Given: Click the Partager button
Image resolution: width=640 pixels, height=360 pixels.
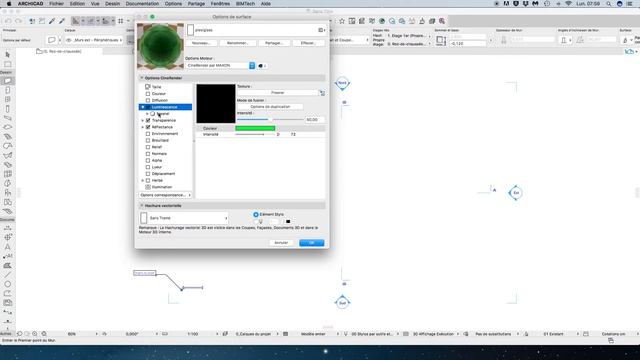Looking at the screenshot, I should 274,43.
